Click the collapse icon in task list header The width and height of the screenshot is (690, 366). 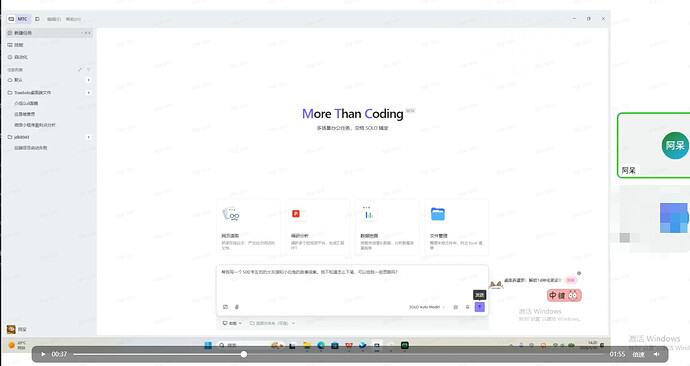point(80,70)
